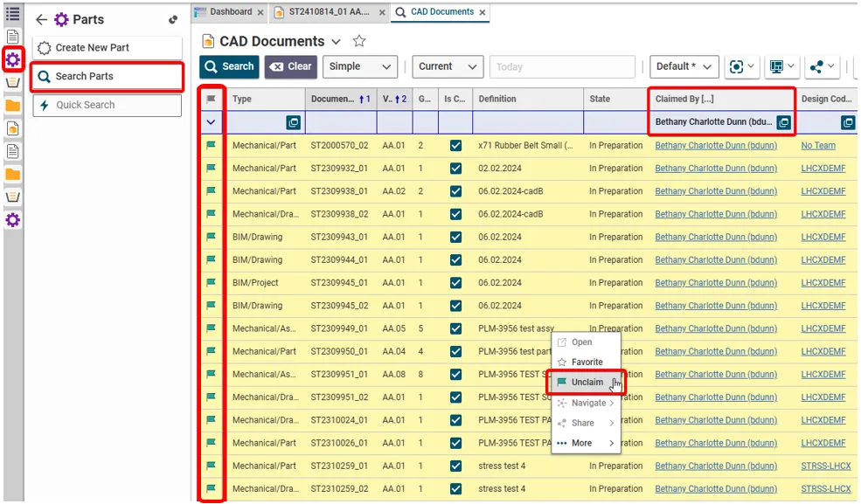This screenshot has height=504, width=861.
Task: Toggle Is C checkbox for ST2310024_01
Action: coord(455,420)
